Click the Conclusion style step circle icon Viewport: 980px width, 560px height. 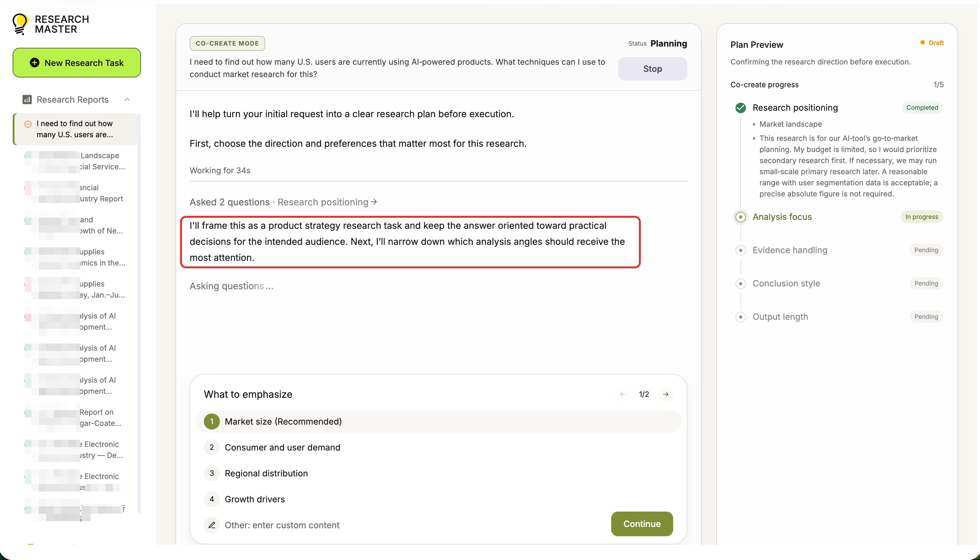tap(740, 284)
